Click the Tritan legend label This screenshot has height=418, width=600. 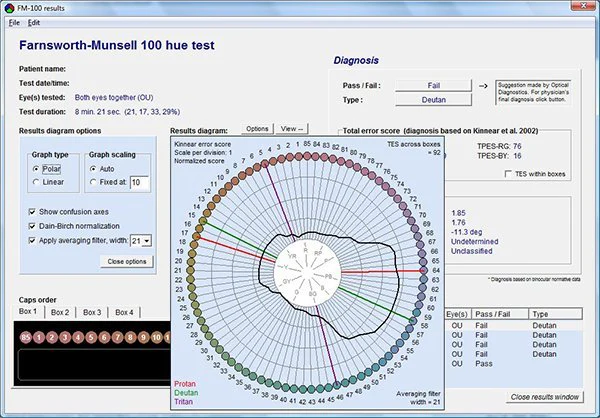(184, 402)
